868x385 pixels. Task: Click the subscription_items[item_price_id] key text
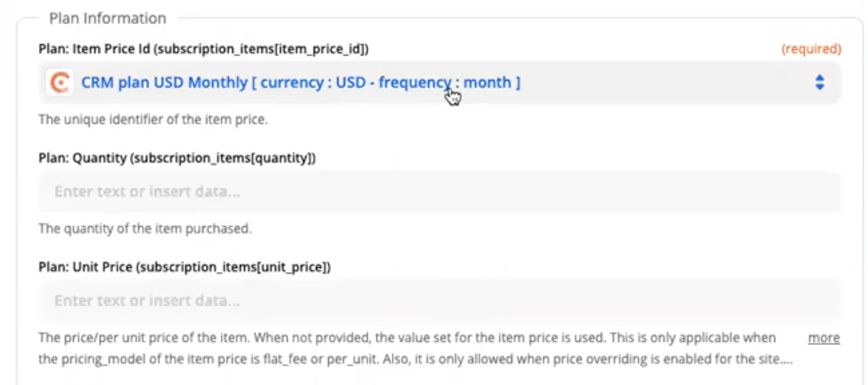coord(261,49)
